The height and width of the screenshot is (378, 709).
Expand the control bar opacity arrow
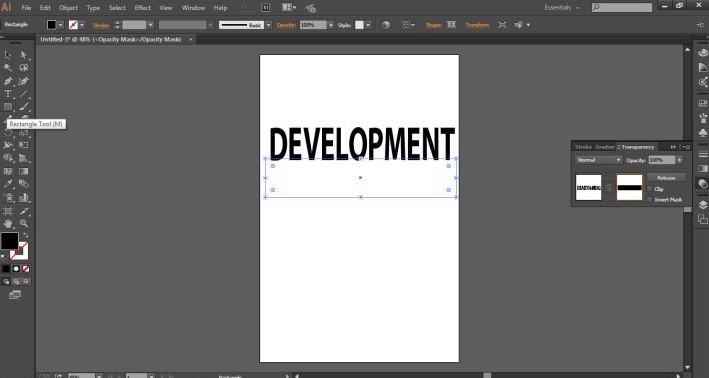(331, 25)
